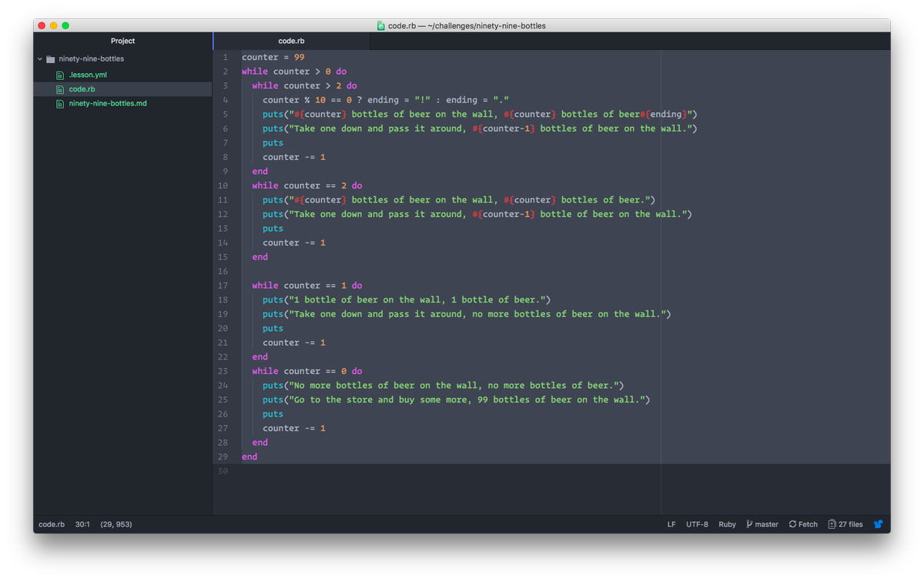This screenshot has width=924, height=581.
Task: Focus the Project panel header
Action: (122, 41)
